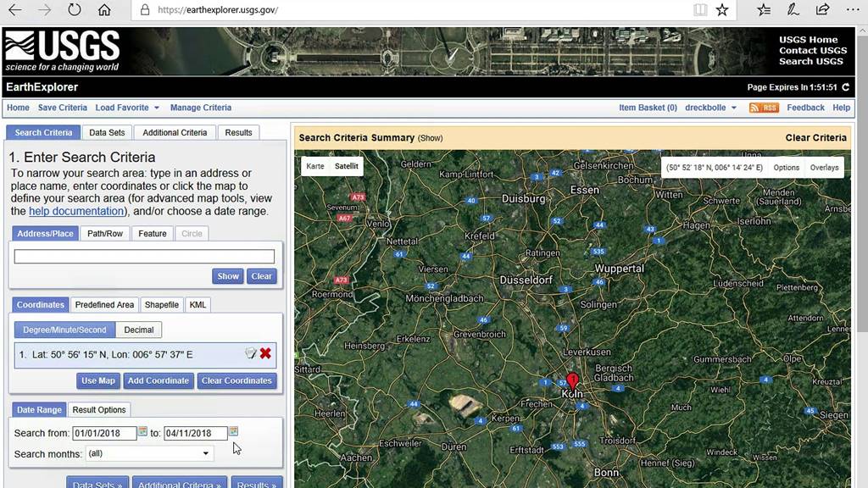Open the Load Favorite dropdown menu
The height and width of the screenshot is (488, 868).
point(127,108)
